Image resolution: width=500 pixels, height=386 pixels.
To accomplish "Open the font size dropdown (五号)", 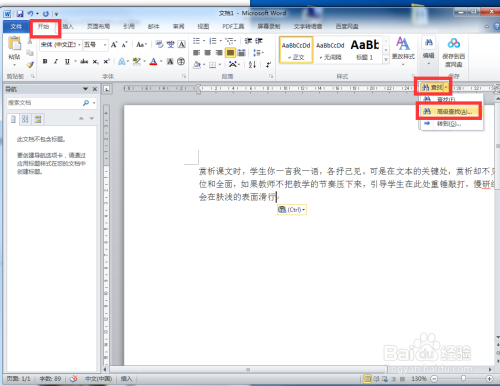I will (x=105, y=45).
